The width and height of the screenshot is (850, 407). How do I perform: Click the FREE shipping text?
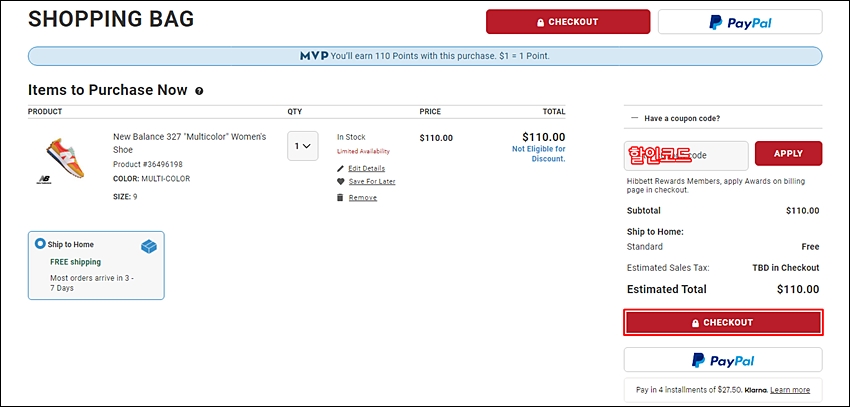tap(75, 262)
